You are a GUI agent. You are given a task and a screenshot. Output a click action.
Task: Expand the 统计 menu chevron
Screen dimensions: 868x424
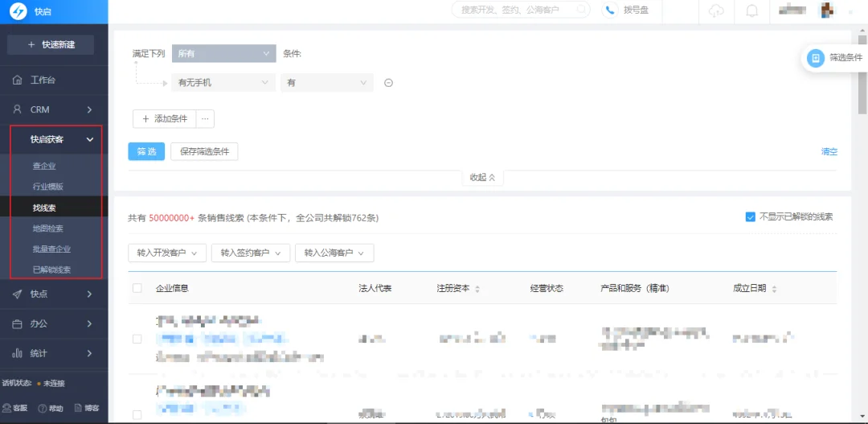click(90, 353)
